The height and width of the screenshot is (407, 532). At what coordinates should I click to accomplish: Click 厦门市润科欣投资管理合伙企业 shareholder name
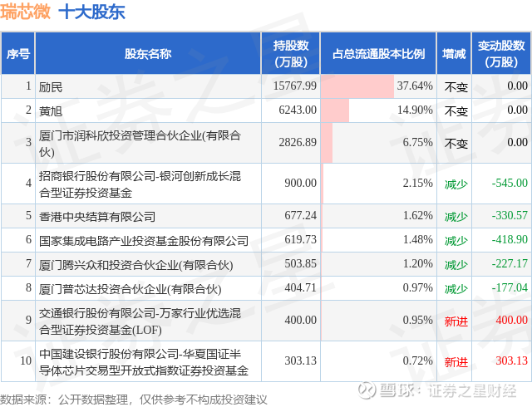(x=140, y=144)
